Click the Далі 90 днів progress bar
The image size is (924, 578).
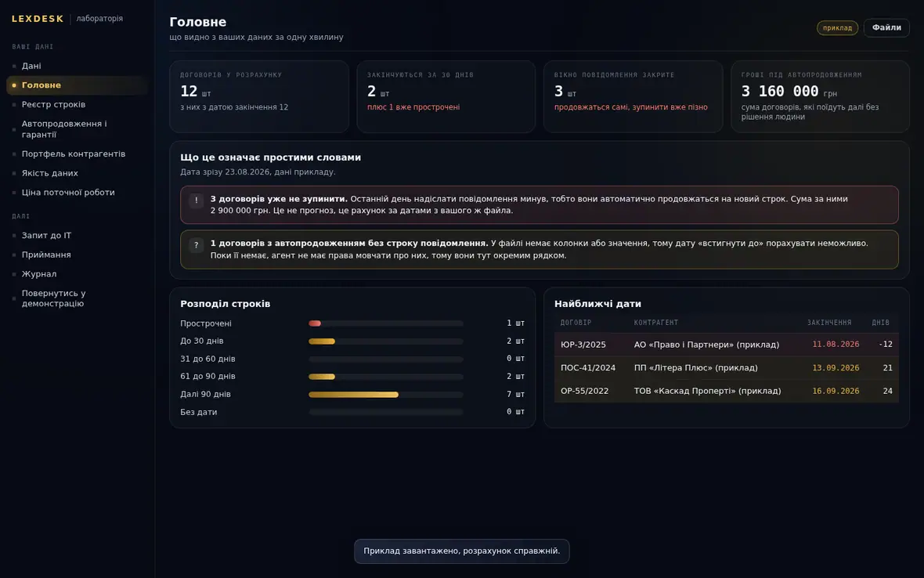point(386,394)
